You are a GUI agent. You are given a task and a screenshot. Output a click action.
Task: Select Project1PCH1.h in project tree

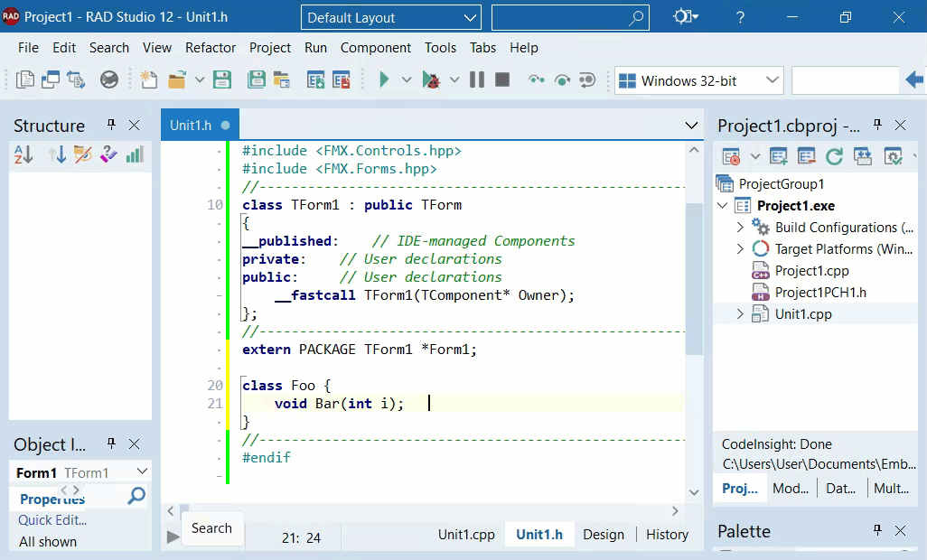pyautogui.click(x=820, y=293)
